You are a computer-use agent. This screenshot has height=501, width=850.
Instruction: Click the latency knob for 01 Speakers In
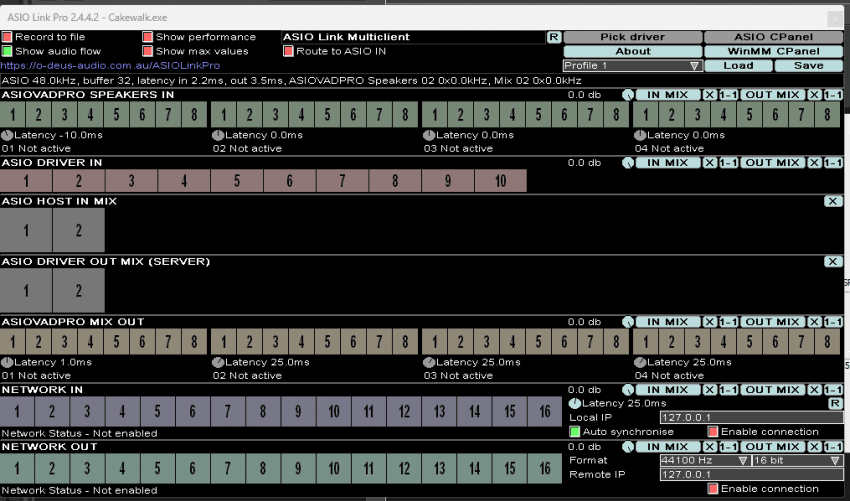[7, 135]
